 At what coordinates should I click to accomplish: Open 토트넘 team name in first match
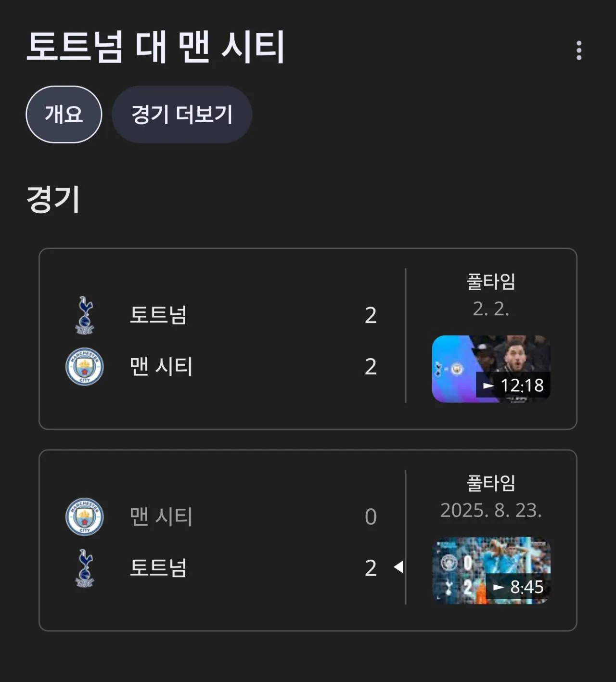pos(158,315)
